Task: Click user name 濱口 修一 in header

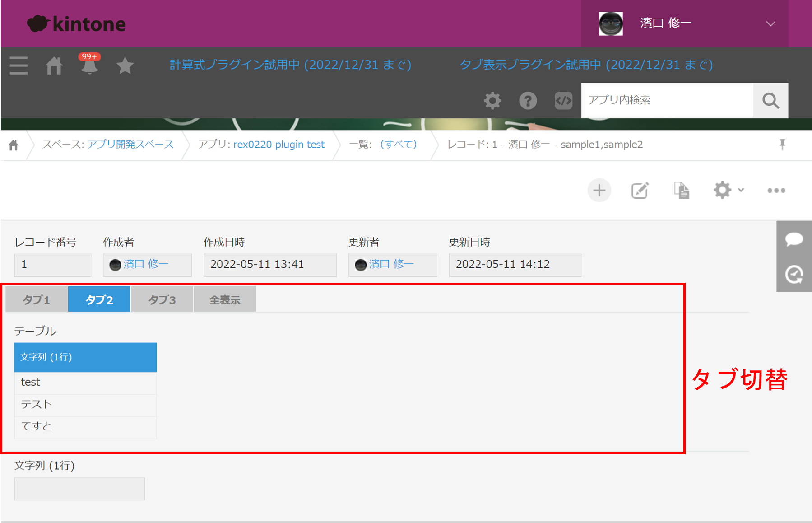Action: click(x=666, y=23)
